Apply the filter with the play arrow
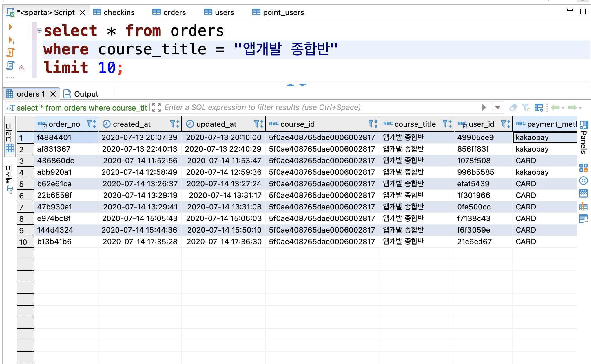591x364 pixels. (484, 107)
